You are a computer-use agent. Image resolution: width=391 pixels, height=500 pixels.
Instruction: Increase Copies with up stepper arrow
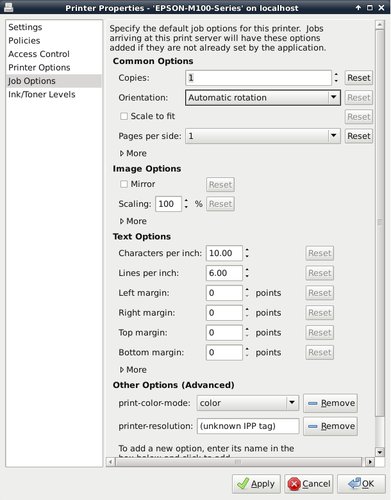tap(336, 75)
